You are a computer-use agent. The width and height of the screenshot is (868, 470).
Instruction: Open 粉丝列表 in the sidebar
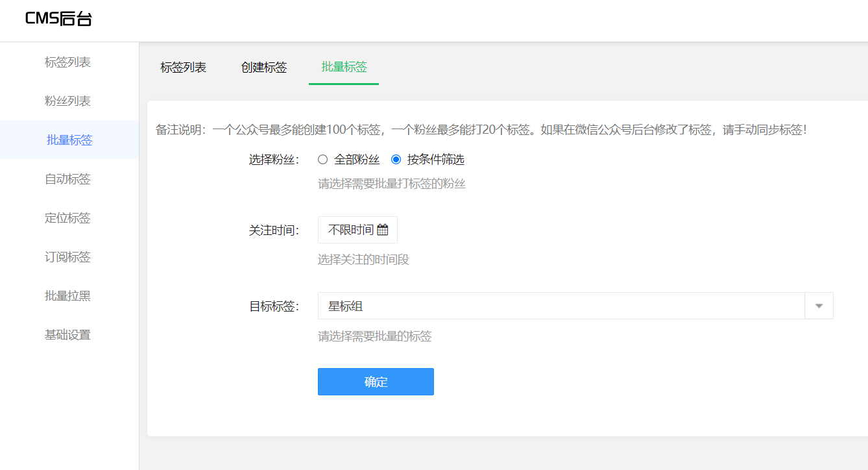coord(67,101)
